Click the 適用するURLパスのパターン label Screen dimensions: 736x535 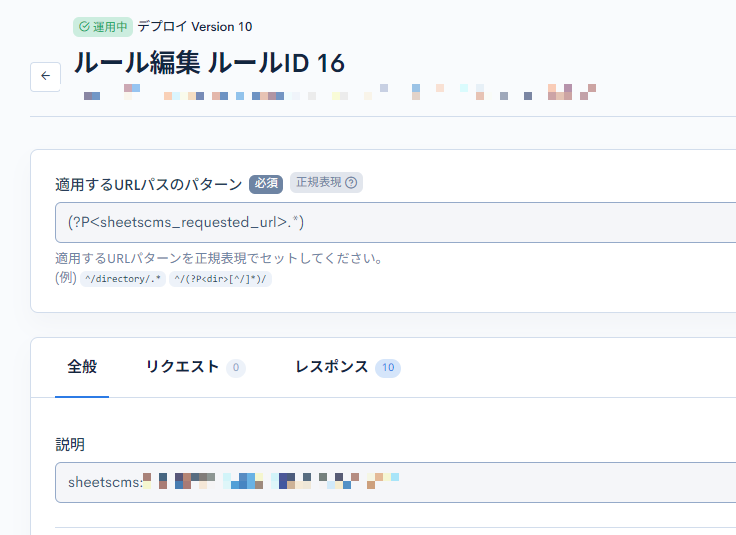point(148,185)
